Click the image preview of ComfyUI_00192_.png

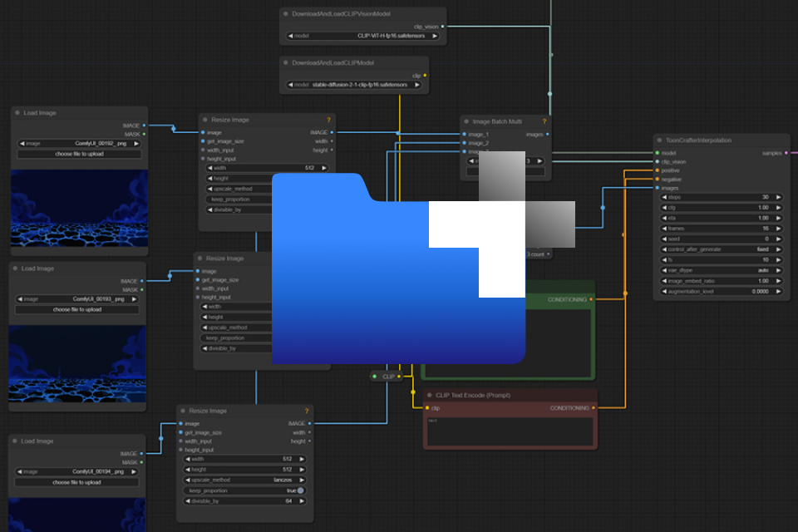[80, 208]
